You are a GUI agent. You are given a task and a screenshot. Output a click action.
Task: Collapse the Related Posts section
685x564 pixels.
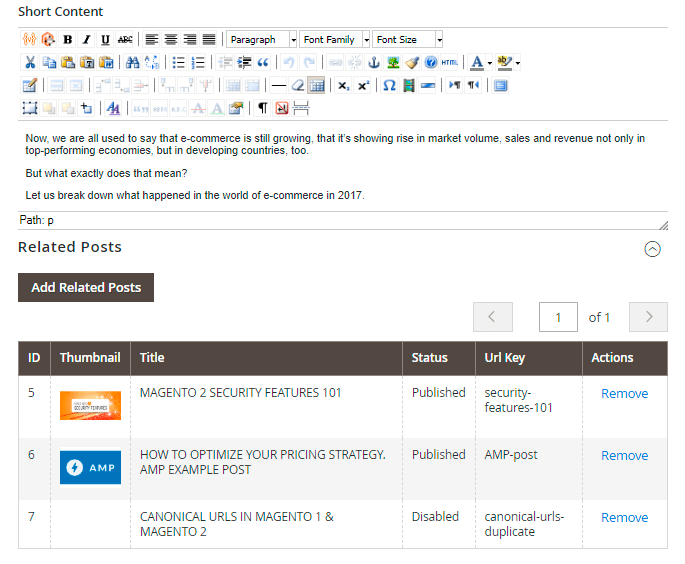point(652,249)
